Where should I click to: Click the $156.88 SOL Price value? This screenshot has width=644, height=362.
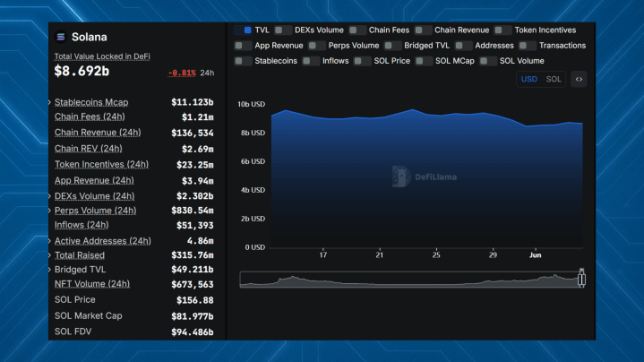coord(195,301)
